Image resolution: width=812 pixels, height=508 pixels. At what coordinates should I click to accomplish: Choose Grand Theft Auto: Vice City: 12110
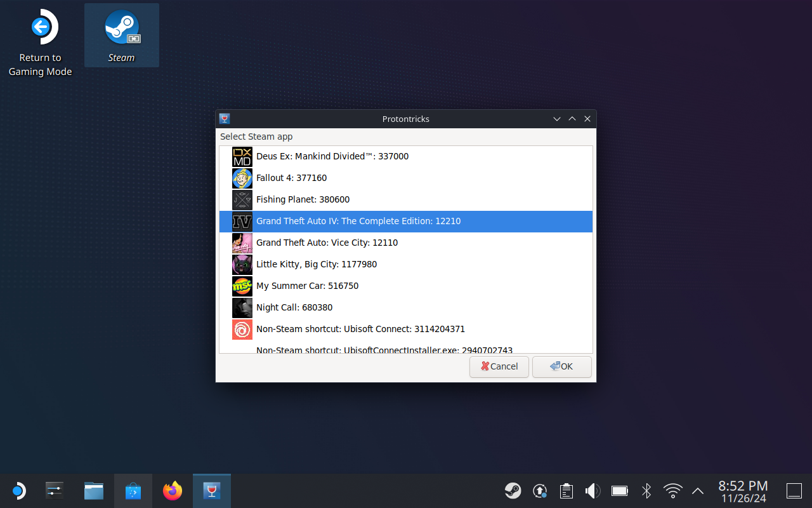(406, 243)
